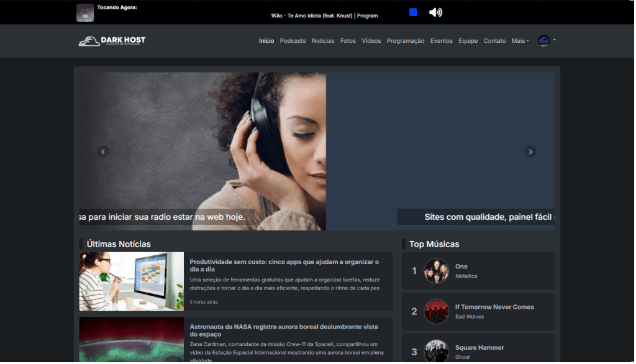Click the productivity article thumbnail image
636x364 pixels.
coord(131,281)
